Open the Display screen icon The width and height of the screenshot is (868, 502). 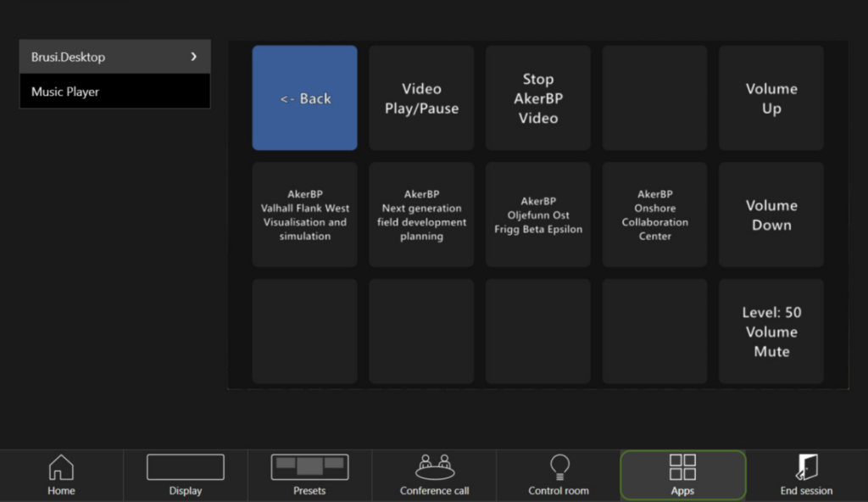click(185, 467)
